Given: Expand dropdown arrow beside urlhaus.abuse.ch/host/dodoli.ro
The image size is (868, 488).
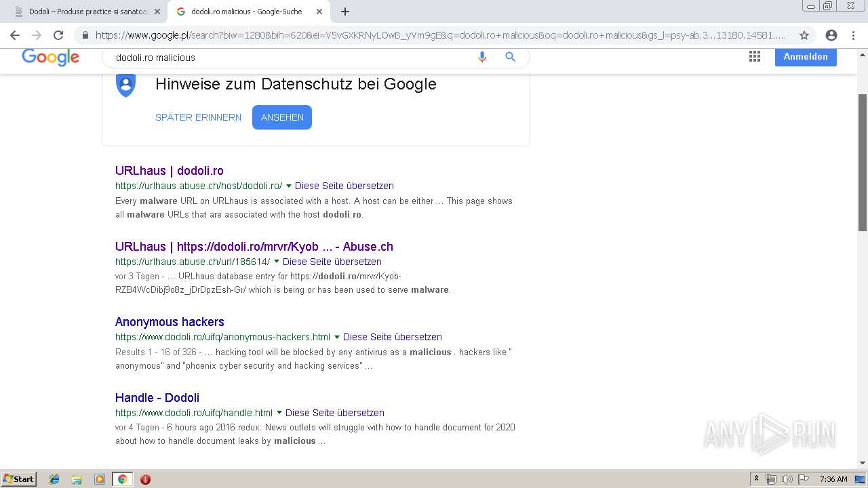Looking at the screenshot, I should point(289,186).
